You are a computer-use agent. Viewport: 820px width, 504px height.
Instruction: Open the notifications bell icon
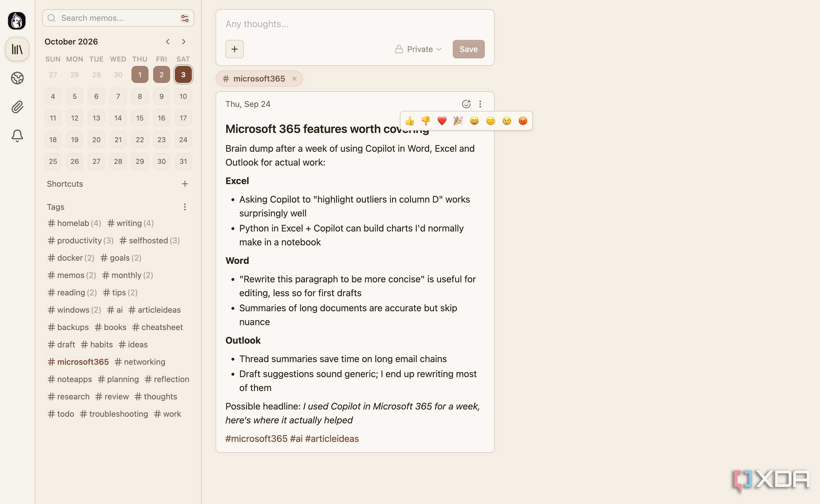pos(17,136)
